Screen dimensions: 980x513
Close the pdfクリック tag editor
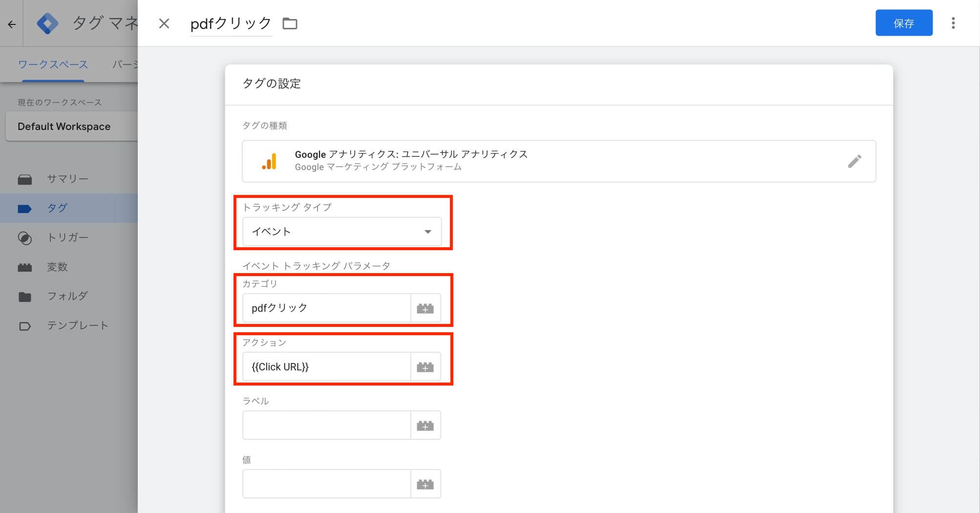pos(164,23)
